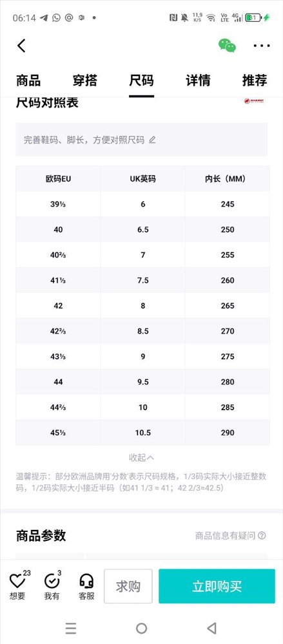Open the 详情 tab

[198, 80]
